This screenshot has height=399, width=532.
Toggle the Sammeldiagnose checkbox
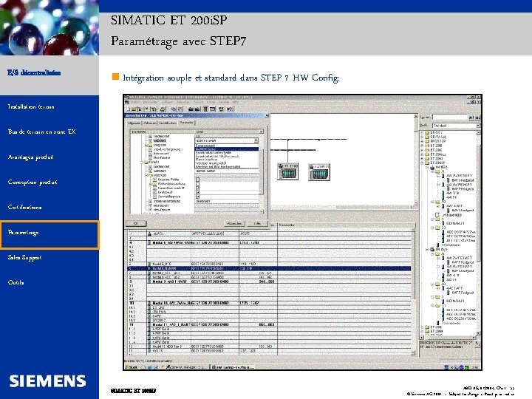point(198,197)
